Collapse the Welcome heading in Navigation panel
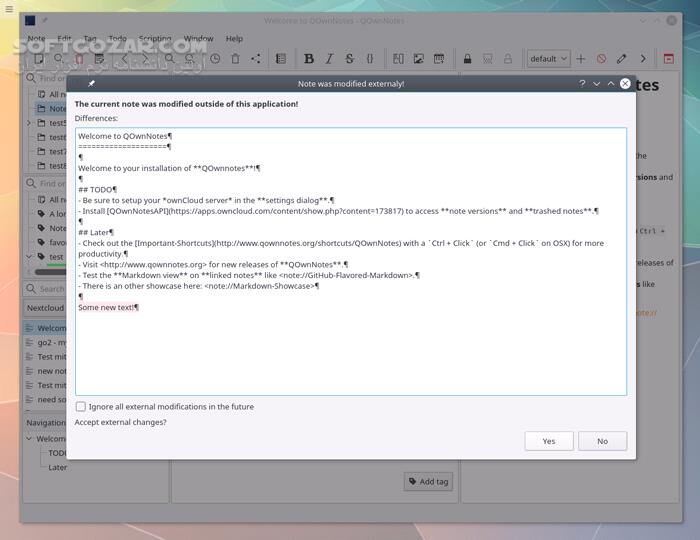Image resolution: width=700 pixels, height=540 pixels. [29, 439]
